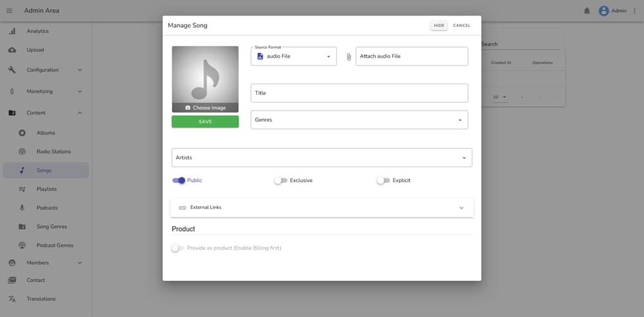Open Albums in the sidebar
This screenshot has width=644, height=317.
point(46,133)
